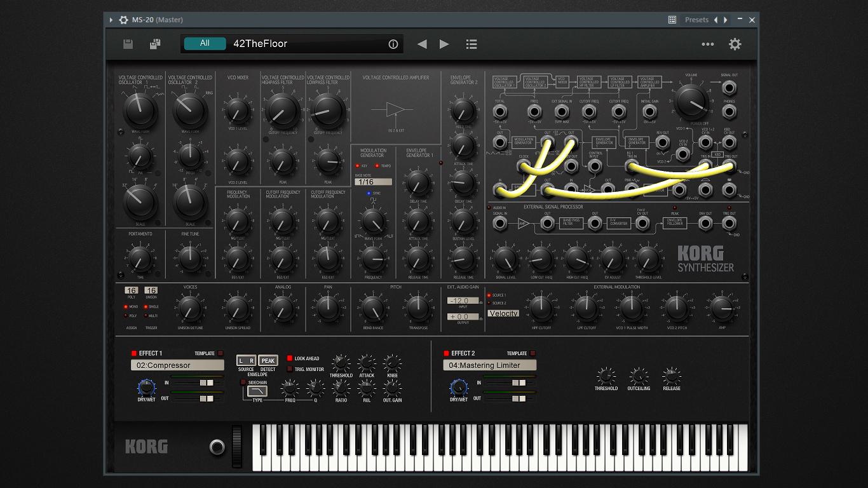The image size is (868, 488).
Task: Click the ext. audio INPUT -12.0 field
Action: point(463,301)
